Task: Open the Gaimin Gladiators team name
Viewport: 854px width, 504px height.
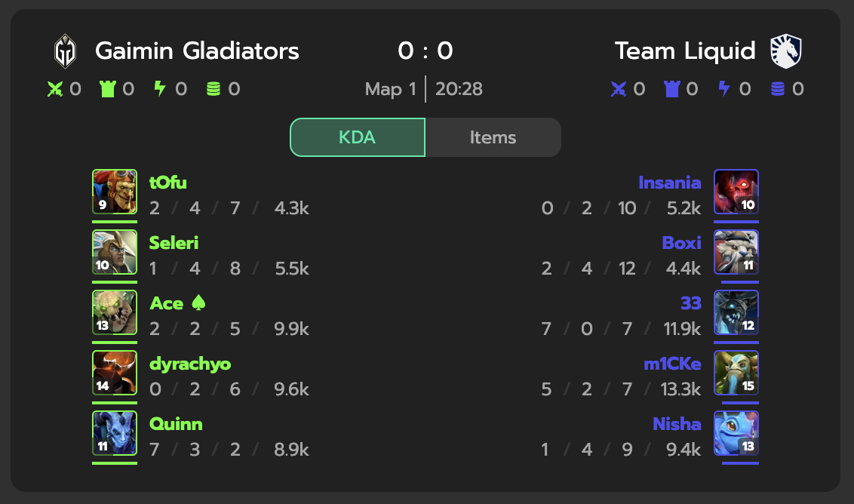Action: tap(197, 51)
